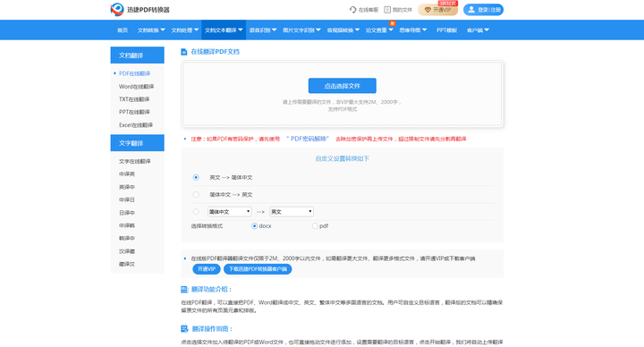
Task: Open 韩译中 in the sidebar
Action: pos(127,238)
